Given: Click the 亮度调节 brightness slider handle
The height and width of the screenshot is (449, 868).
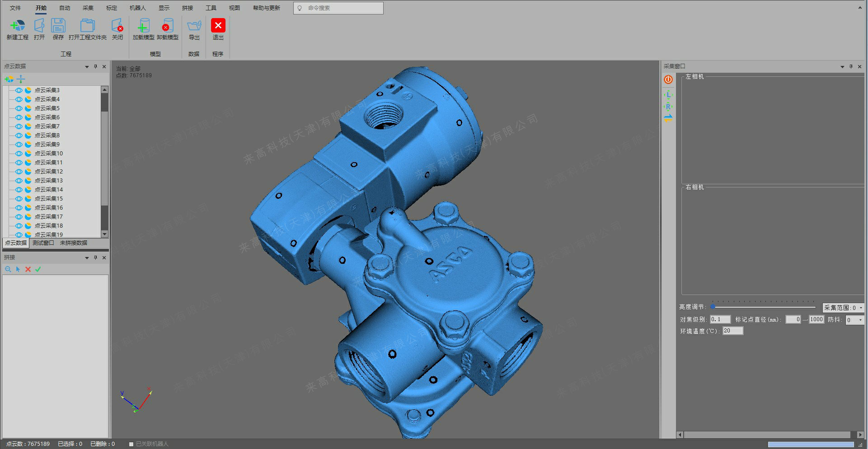Looking at the screenshot, I should [x=713, y=307].
